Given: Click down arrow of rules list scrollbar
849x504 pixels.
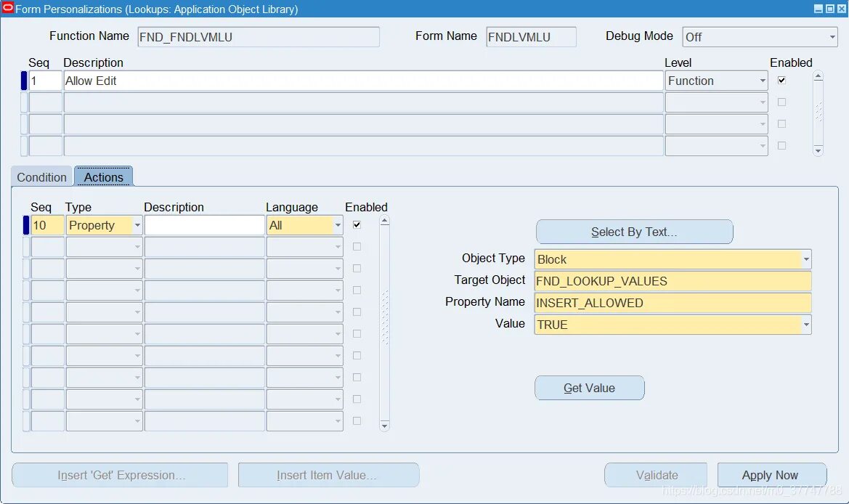Looking at the screenshot, I should (x=818, y=150).
